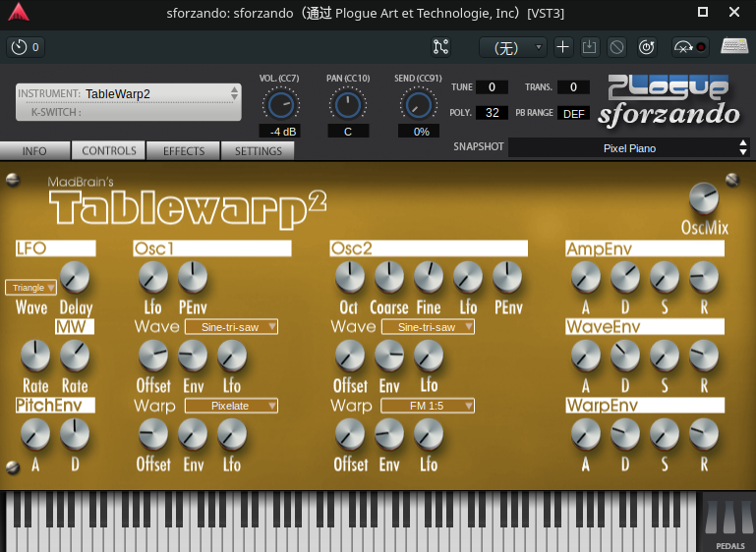Click the AmpEnv D knob

tap(625, 277)
